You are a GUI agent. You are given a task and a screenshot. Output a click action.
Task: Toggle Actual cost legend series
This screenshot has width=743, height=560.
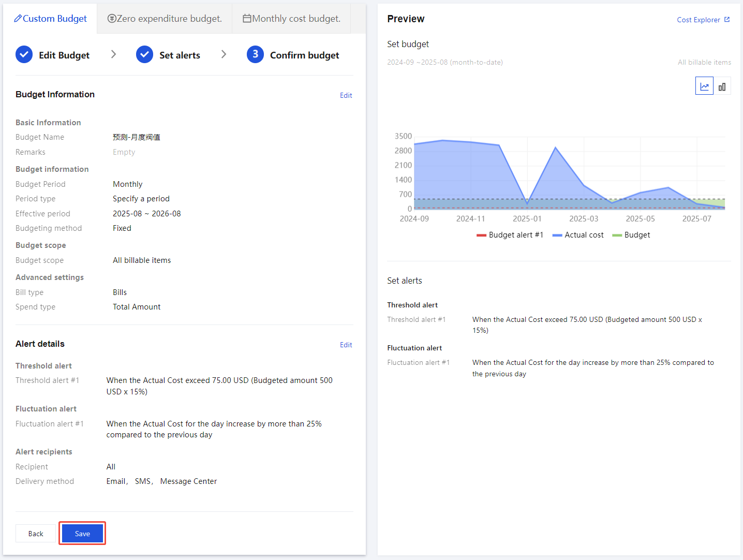click(578, 235)
